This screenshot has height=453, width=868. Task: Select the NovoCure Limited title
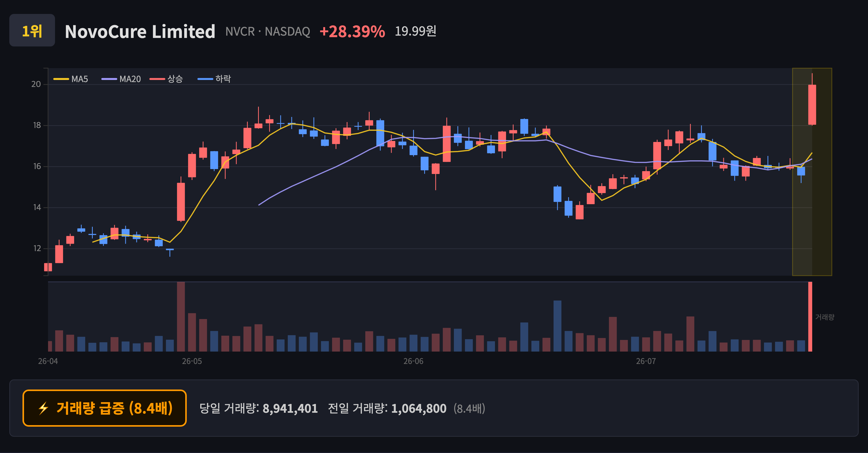point(140,32)
